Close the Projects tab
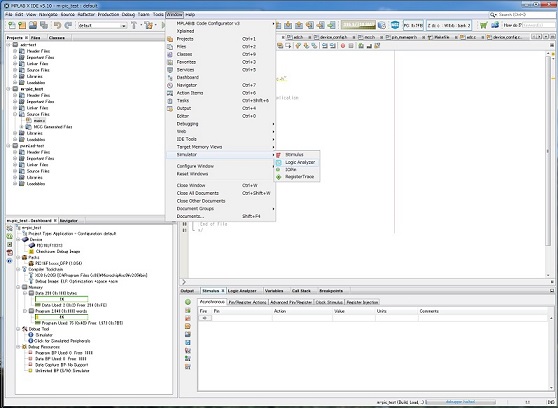Image resolution: width=558 pixels, height=408 pixels. tap(26, 37)
